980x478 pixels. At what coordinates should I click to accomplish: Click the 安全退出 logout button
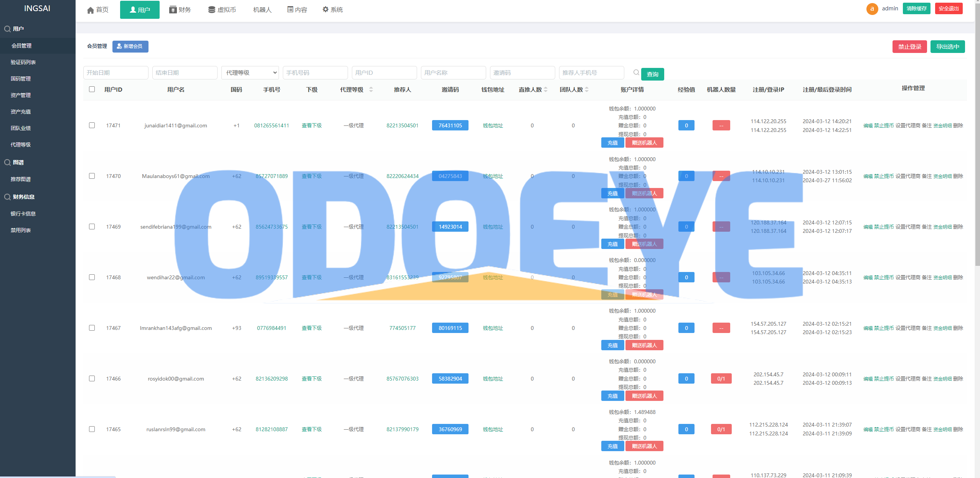949,8
